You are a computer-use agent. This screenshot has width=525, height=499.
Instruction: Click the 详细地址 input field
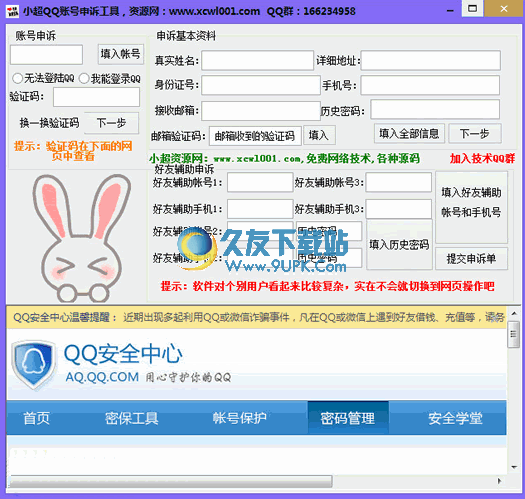pyautogui.click(x=431, y=60)
